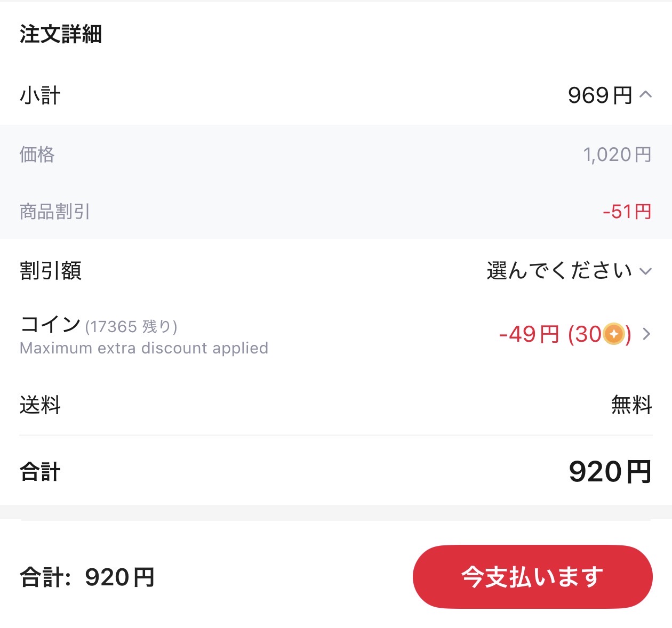The height and width of the screenshot is (628, 672).
Task: Click 'Maximum extra discount applied' text
Action: click(144, 348)
